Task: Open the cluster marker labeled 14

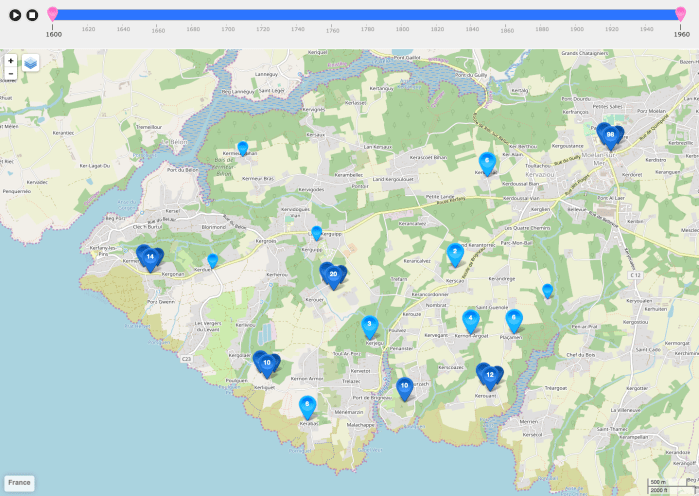Action: click(150, 258)
